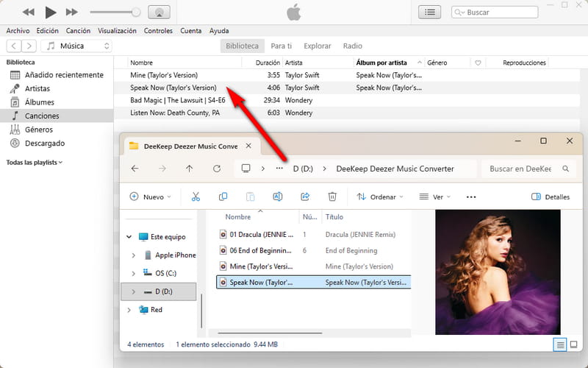Open the Ordenar sort dropdown
This screenshot has width=588, height=368.
click(380, 197)
